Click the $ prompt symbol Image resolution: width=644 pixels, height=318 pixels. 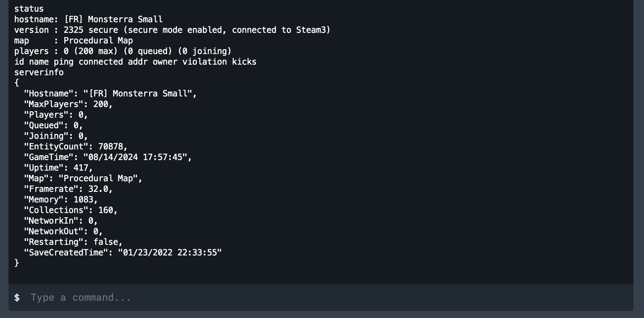(x=17, y=297)
